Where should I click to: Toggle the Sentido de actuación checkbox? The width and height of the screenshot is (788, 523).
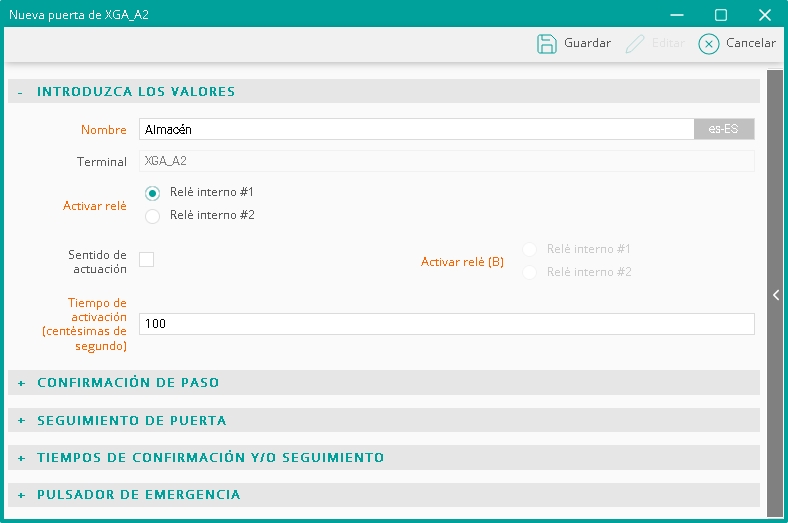146,260
